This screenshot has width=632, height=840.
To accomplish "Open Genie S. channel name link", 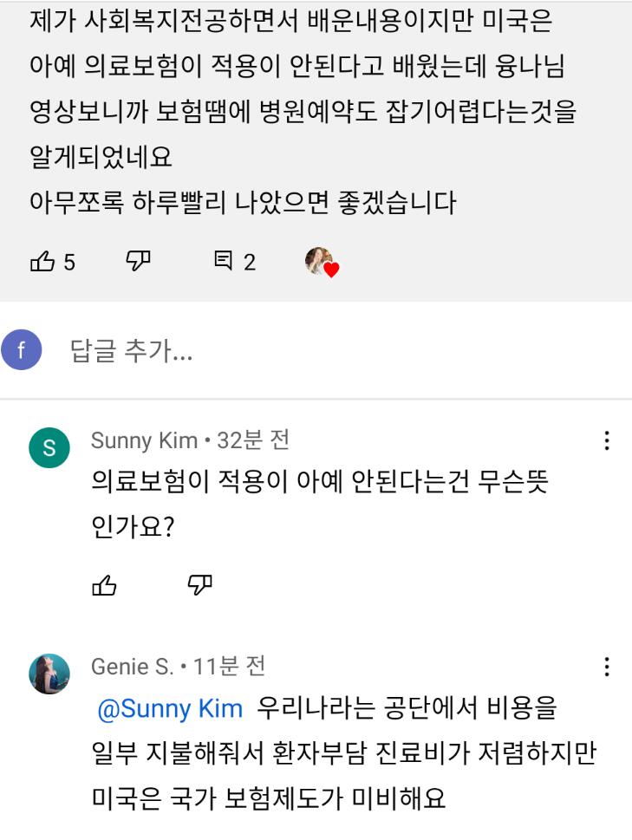I will point(132,667).
